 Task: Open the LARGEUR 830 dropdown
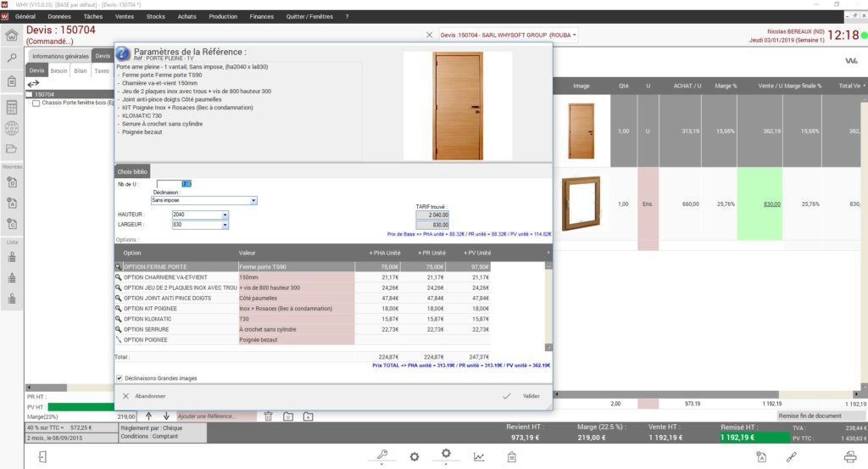coord(225,225)
